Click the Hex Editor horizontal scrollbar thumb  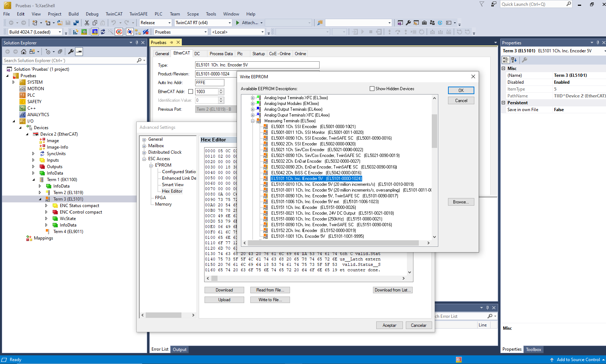click(x=214, y=279)
